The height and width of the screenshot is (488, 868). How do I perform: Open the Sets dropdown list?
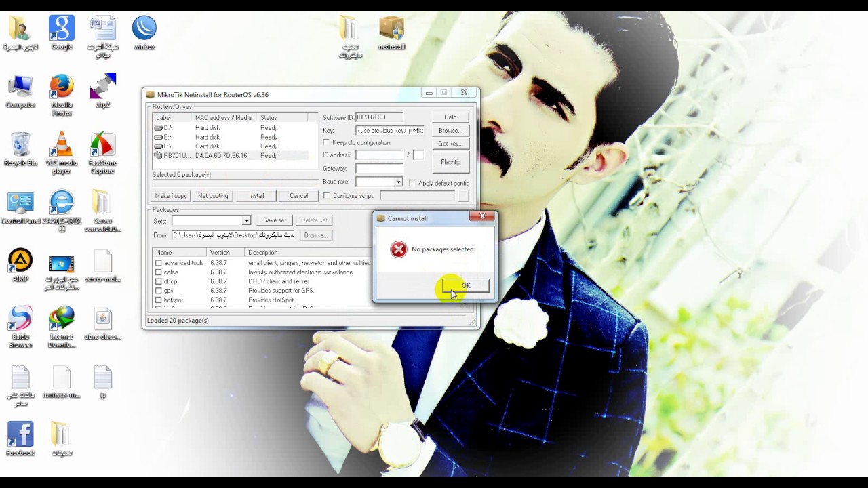click(246, 220)
